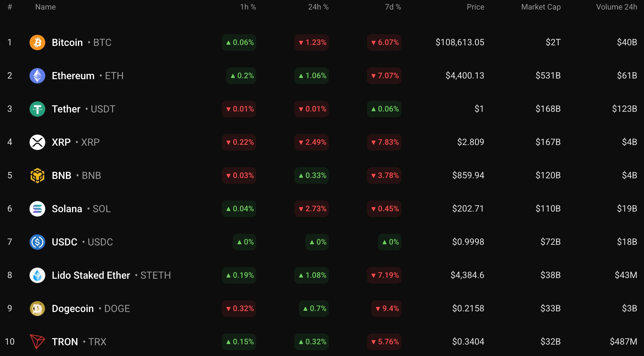Sort by Volume 24h column header
The width and height of the screenshot is (644, 356).
pyautogui.click(x=616, y=7)
